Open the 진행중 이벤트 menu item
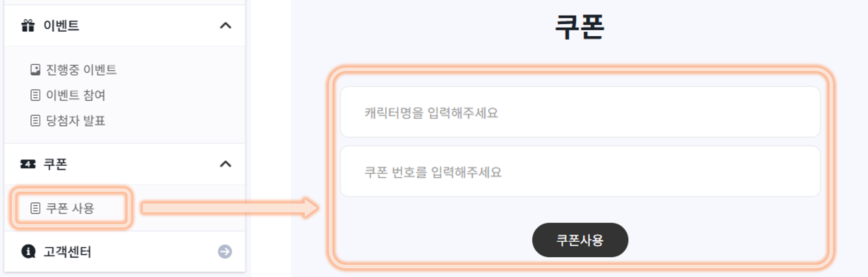Viewport: 868px width, 277px height. [81, 70]
